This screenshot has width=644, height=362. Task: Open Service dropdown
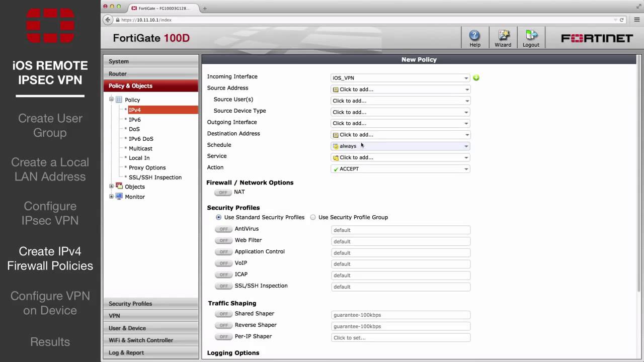[400, 157]
